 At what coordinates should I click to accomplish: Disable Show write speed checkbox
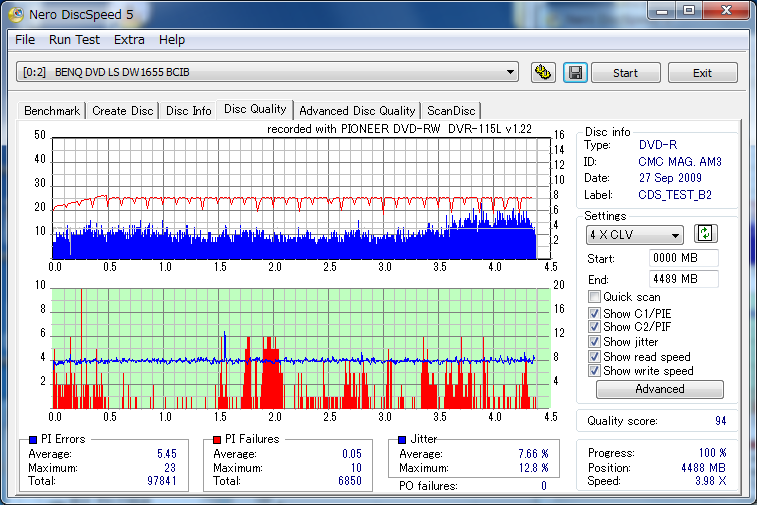(x=595, y=371)
